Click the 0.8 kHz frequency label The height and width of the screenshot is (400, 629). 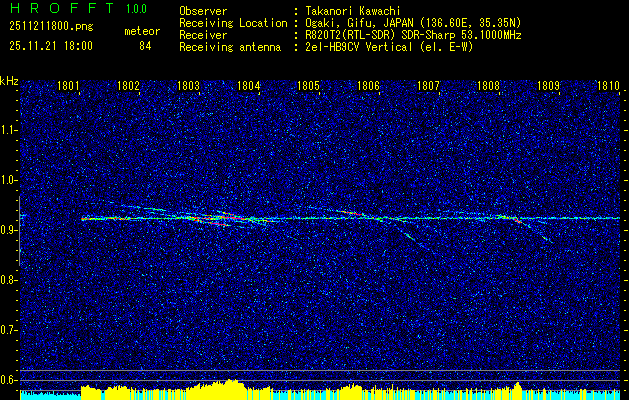[9, 280]
